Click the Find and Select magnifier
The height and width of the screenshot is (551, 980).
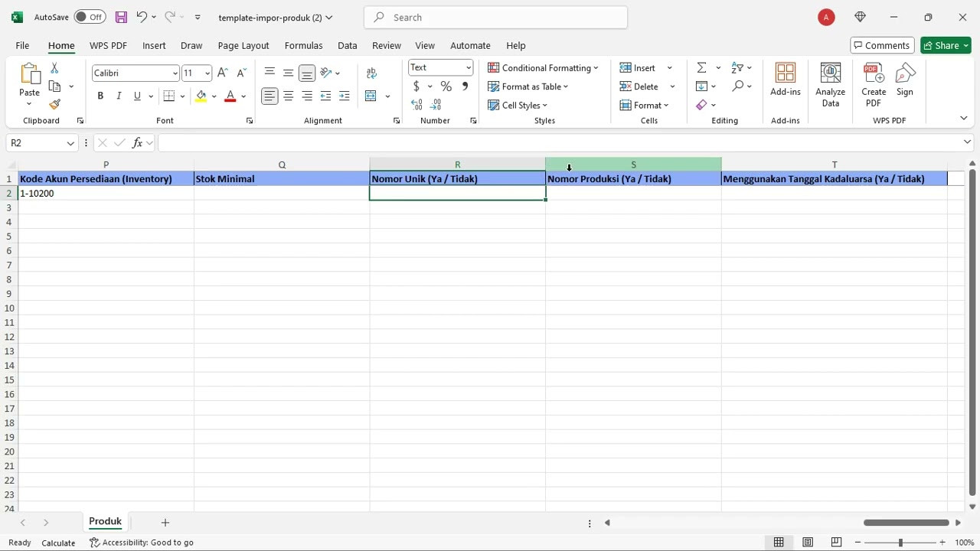point(737,86)
